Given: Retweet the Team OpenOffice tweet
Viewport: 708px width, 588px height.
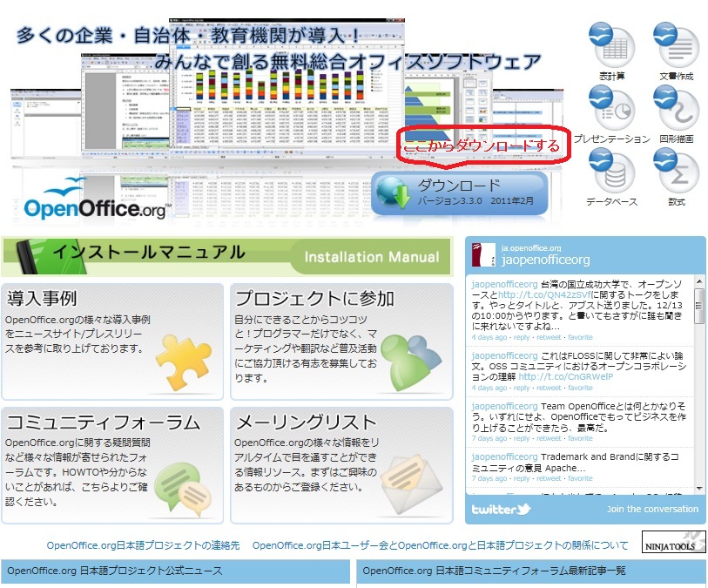Looking at the screenshot, I should click(x=549, y=438).
